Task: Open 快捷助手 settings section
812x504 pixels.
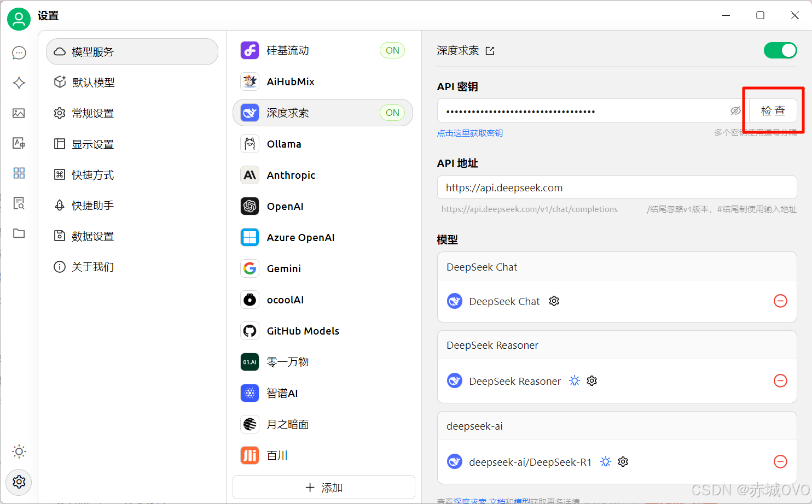Action: [132, 205]
